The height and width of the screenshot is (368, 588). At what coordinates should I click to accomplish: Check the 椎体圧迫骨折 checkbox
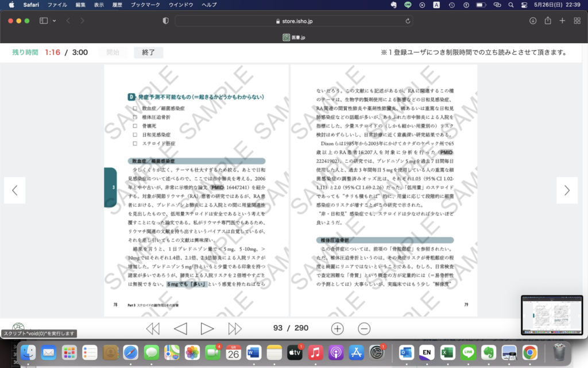[135, 117]
